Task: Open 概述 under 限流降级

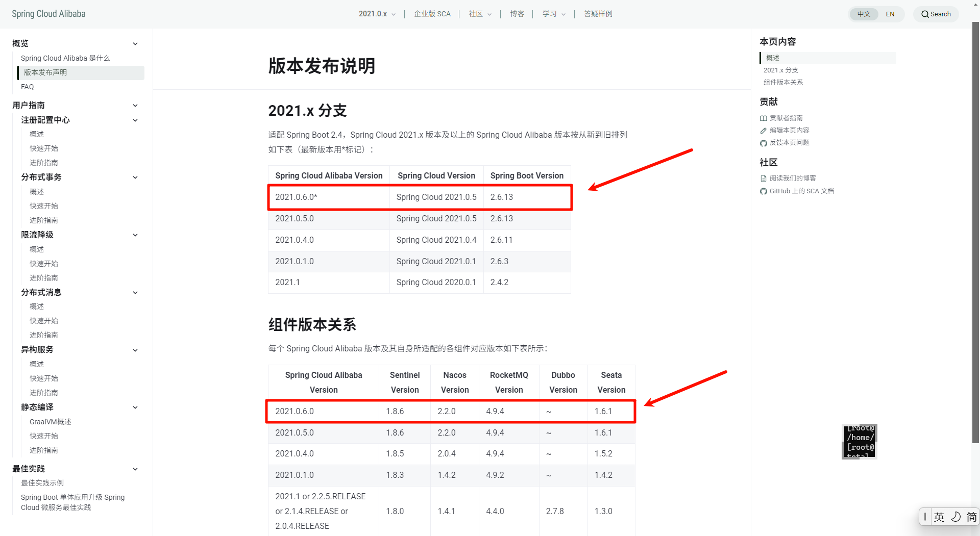Action: click(x=37, y=249)
